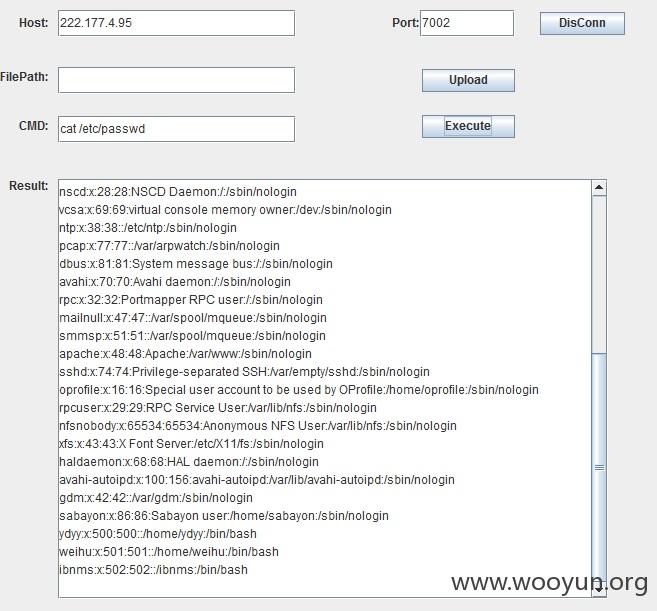Select the ibnms:x:502:502 line
657x611 pixels.
153,570
